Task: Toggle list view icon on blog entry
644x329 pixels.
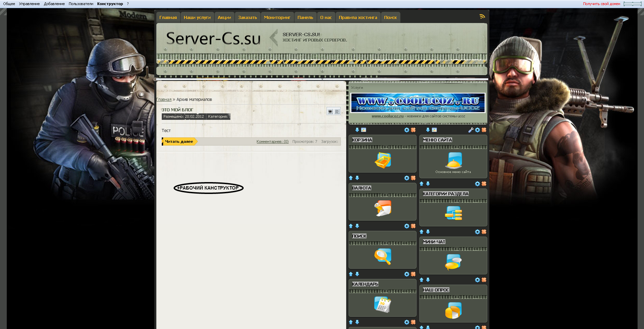Action: coord(337,111)
